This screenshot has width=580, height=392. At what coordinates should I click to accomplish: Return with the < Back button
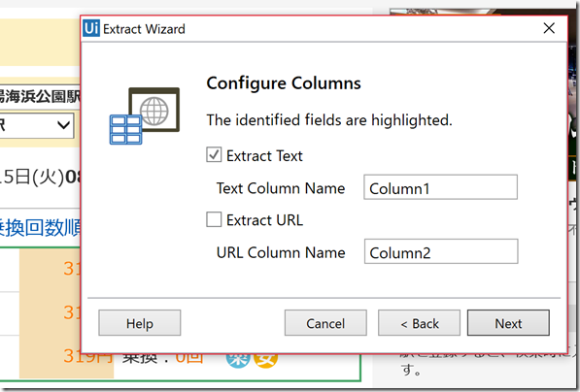[419, 323]
